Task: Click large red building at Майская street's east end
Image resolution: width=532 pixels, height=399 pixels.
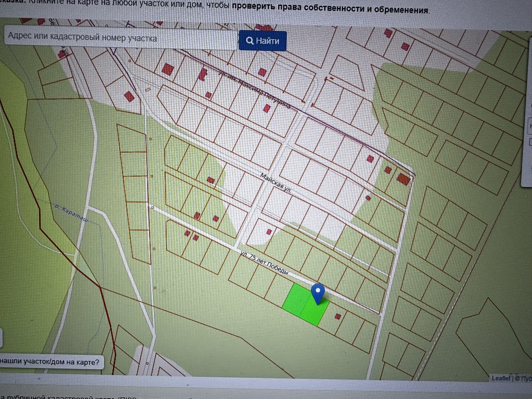Action: (x=403, y=179)
